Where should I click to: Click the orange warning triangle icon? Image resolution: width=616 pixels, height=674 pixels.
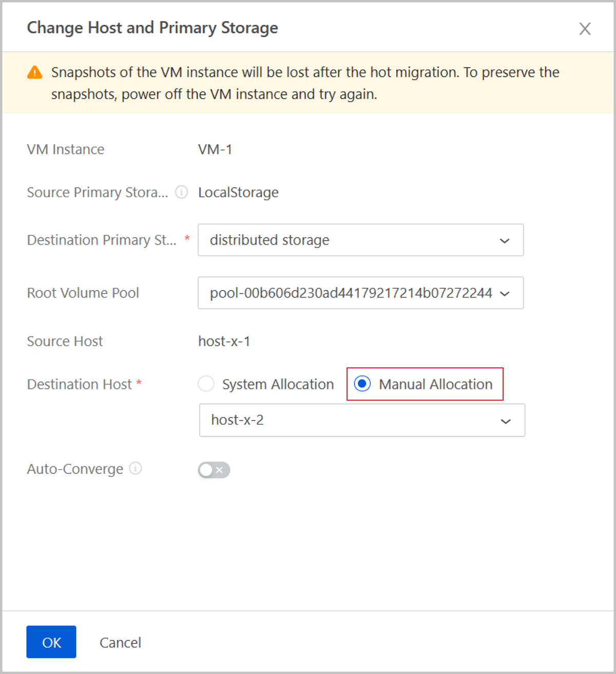click(35, 72)
